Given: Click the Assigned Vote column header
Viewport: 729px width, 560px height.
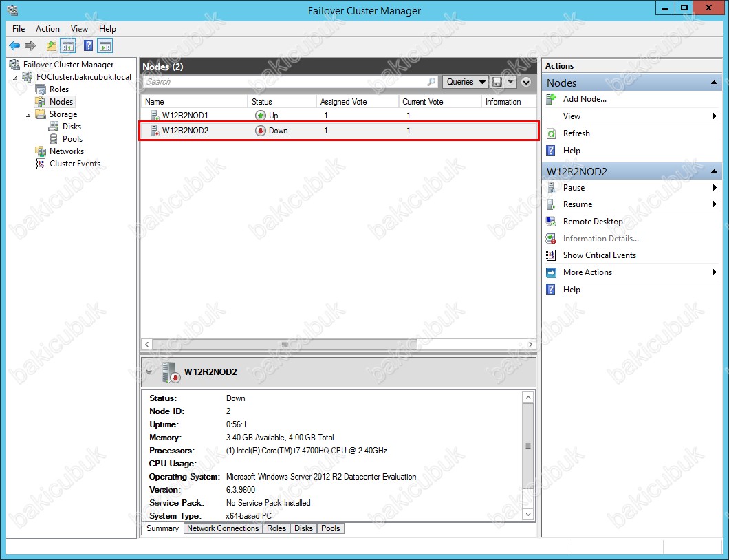Looking at the screenshot, I should (357, 102).
